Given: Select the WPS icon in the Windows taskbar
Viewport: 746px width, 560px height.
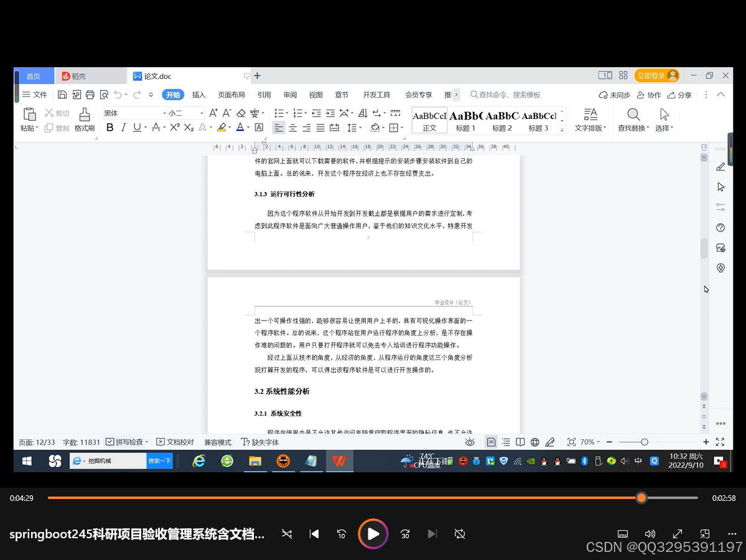Looking at the screenshot, I should point(339,461).
